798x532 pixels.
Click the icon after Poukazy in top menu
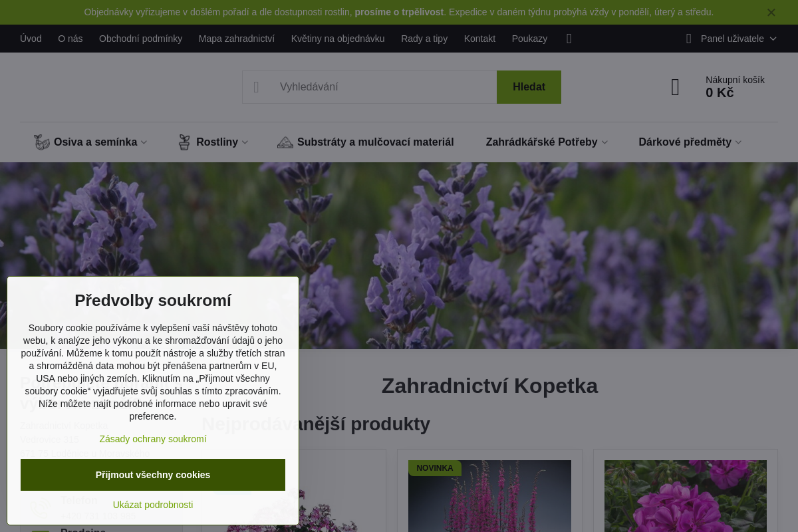[569, 39]
